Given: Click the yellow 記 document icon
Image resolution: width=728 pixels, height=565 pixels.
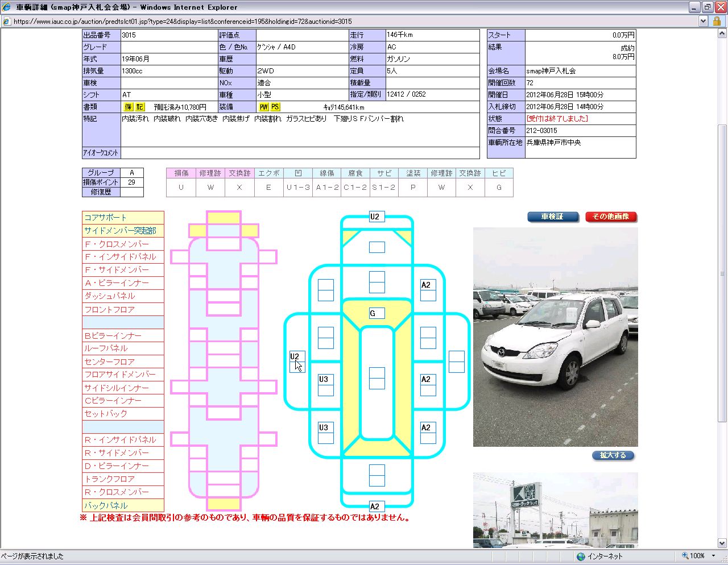Looking at the screenshot, I should point(140,107).
